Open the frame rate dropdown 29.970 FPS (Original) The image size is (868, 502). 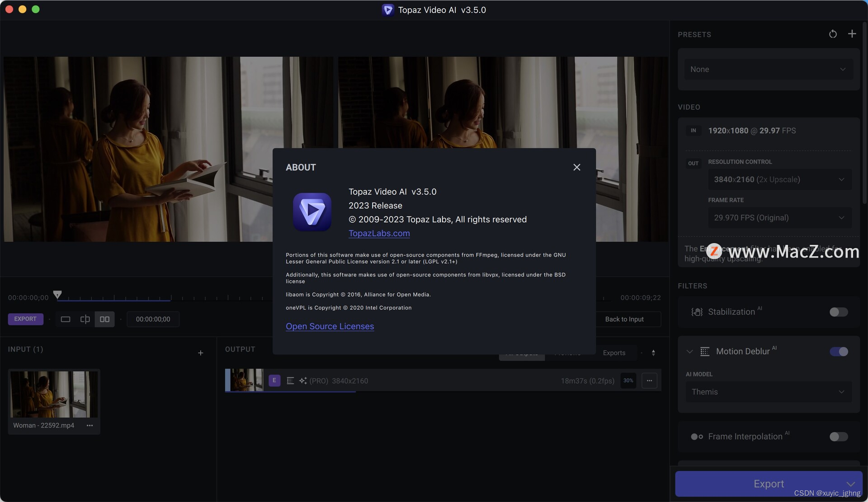click(x=779, y=218)
